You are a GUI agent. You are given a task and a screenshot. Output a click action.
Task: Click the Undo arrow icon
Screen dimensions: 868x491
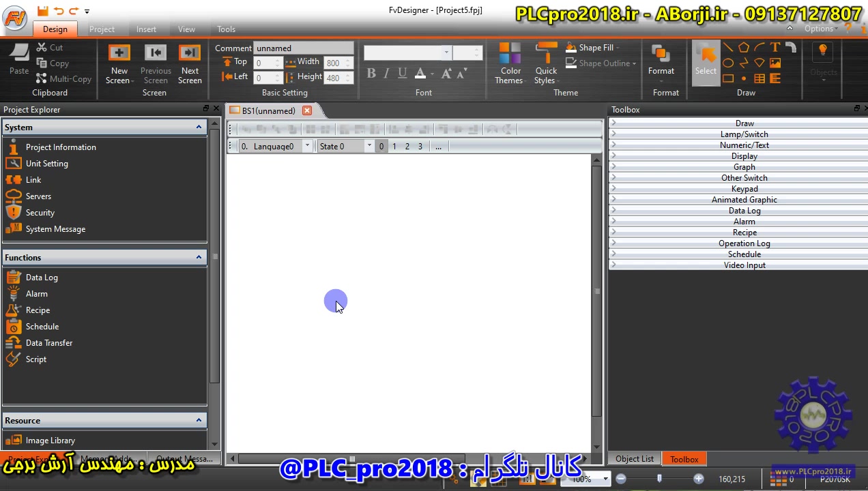pyautogui.click(x=58, y=11)
